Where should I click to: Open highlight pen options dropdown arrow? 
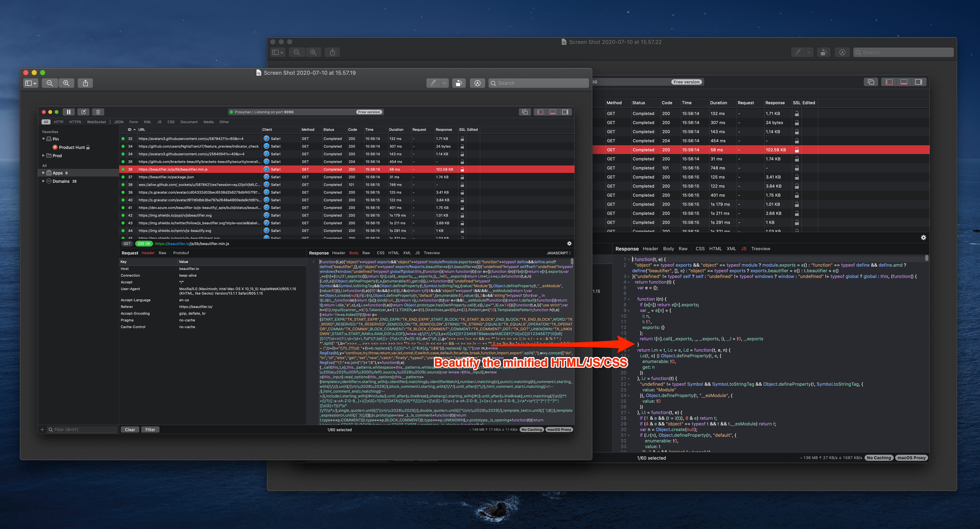pos(444,83)
